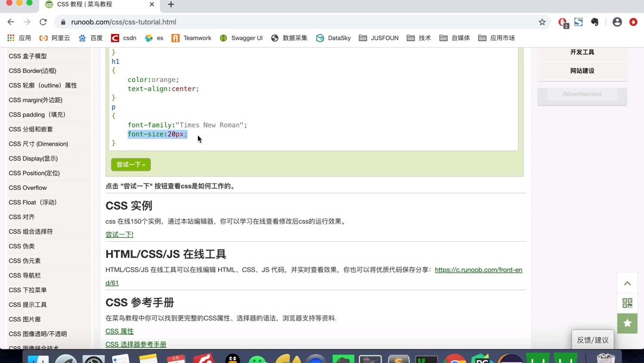Click the page reload icon
The width and height of the screenshot is (644, 363).
tap(42, 21)
